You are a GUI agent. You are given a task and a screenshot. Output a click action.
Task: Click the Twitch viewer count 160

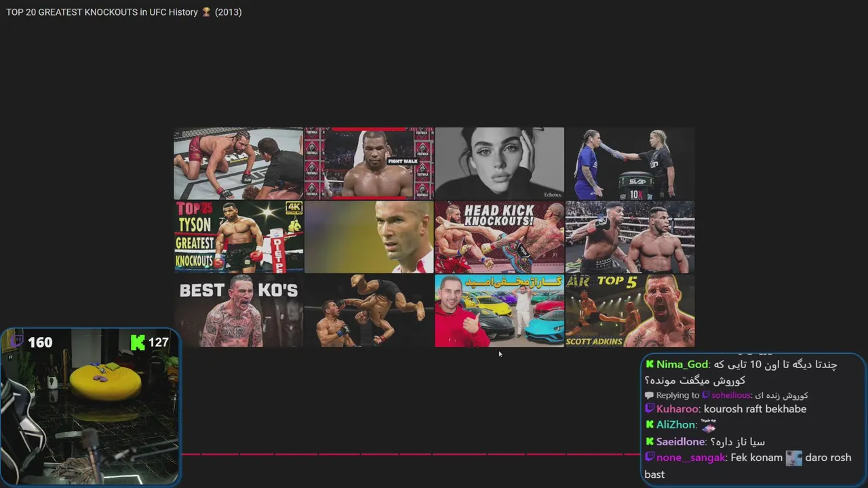coord(40,342)
